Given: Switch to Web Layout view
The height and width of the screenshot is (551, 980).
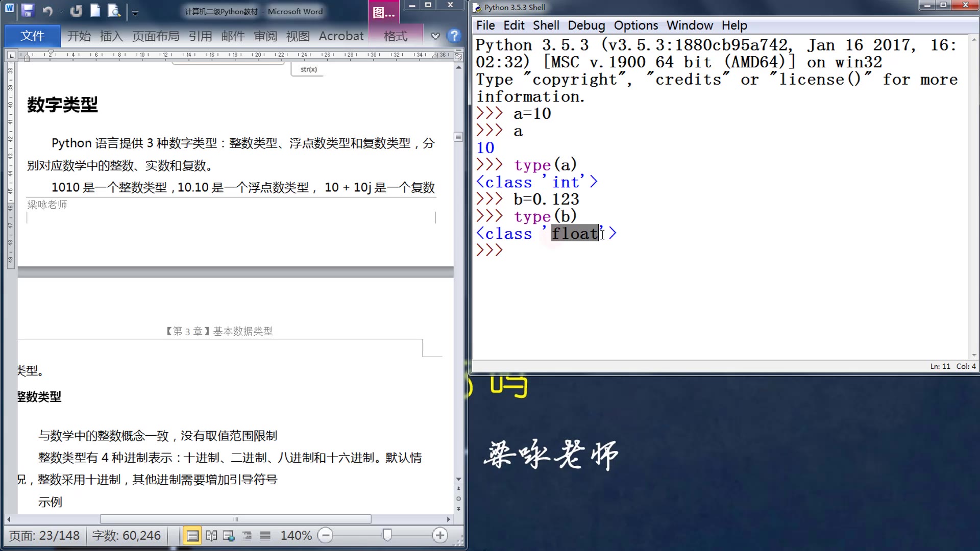Looking at the screenshot, I should pos(229,536).
